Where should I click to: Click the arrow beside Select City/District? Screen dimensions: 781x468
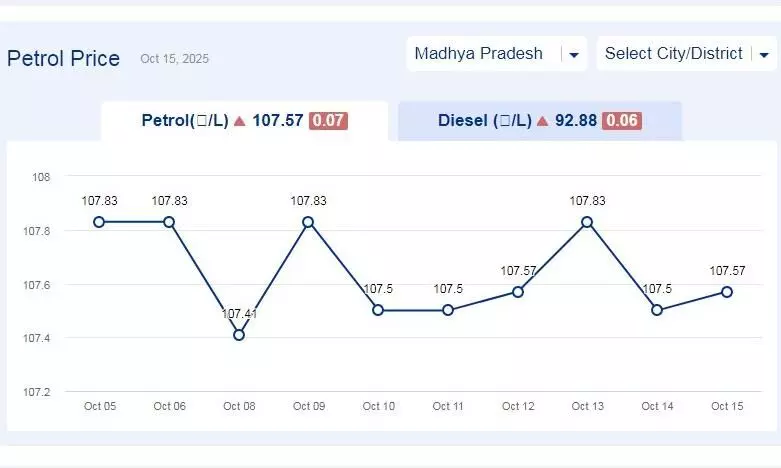click(764, 55)
